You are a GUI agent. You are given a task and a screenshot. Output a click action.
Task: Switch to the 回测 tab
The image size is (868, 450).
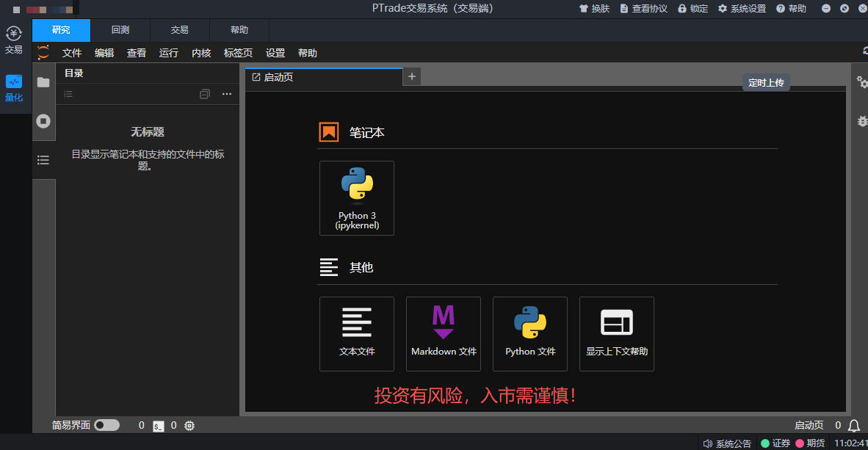(x=120, y=30)
